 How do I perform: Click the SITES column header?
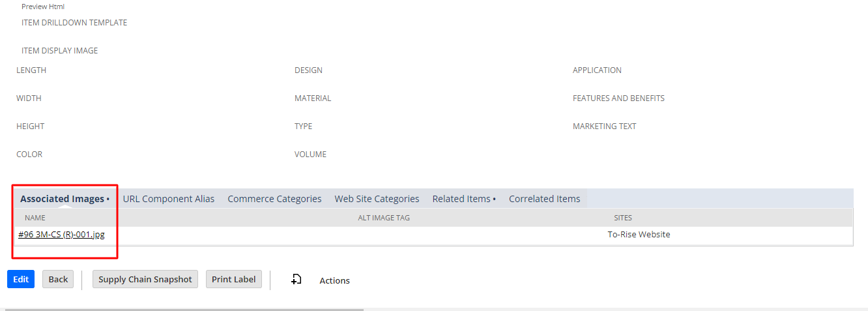tap(623, 218)
